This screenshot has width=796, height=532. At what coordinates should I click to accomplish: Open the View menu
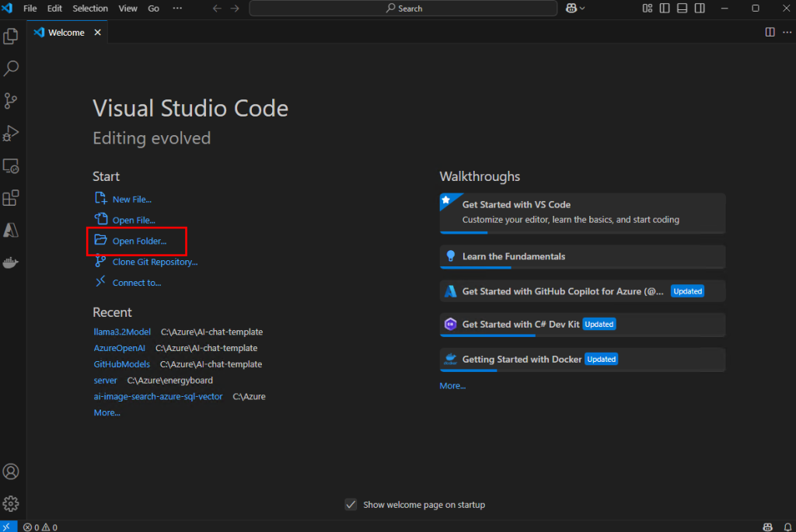point(128,8)
